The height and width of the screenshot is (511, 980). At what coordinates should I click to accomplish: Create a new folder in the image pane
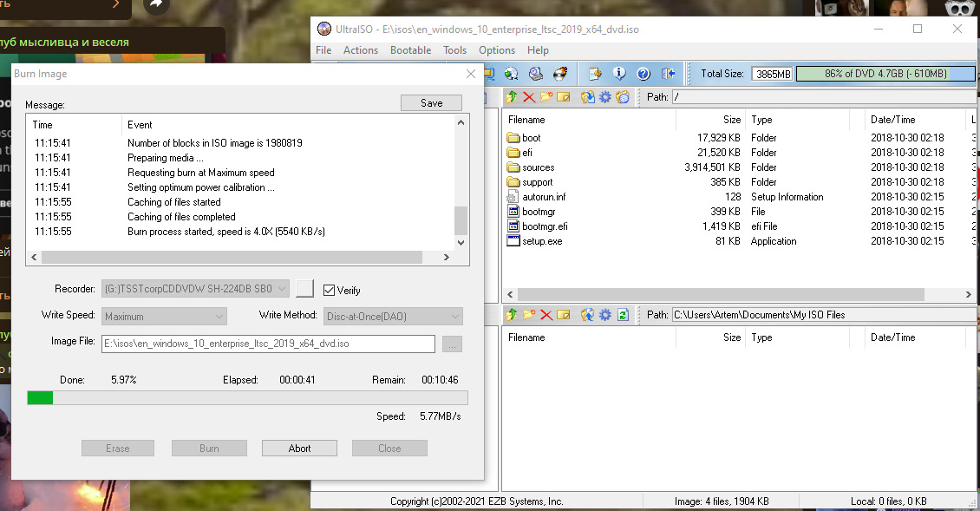coord(546,97)
